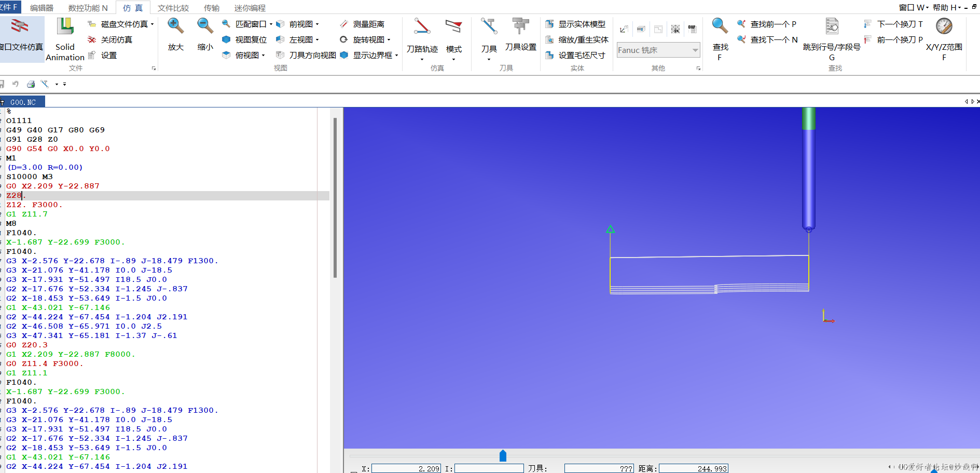The height and width of the screenshot is (473, 980).
Task: Click the code line Z12. F3000.
Action: click(34, 205)
